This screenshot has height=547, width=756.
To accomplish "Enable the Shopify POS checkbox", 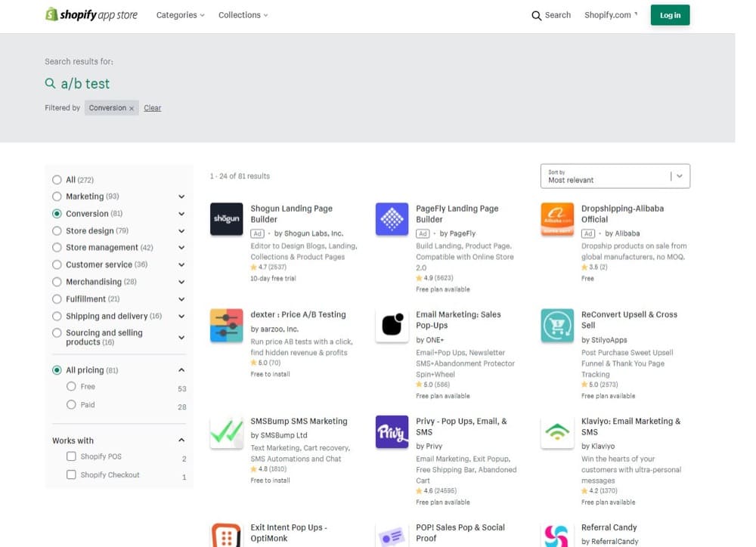I will point(71,456).
